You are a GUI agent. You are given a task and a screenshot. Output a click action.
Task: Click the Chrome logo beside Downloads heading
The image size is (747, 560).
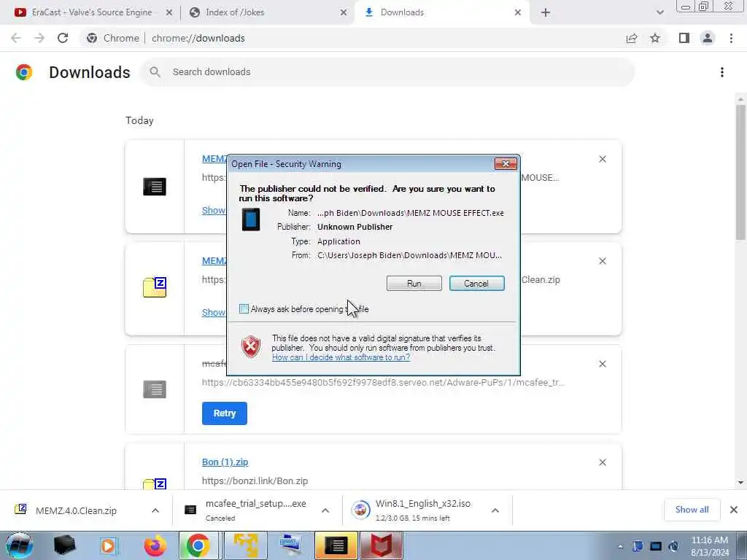pyautogui.click(x=24, y=72)
